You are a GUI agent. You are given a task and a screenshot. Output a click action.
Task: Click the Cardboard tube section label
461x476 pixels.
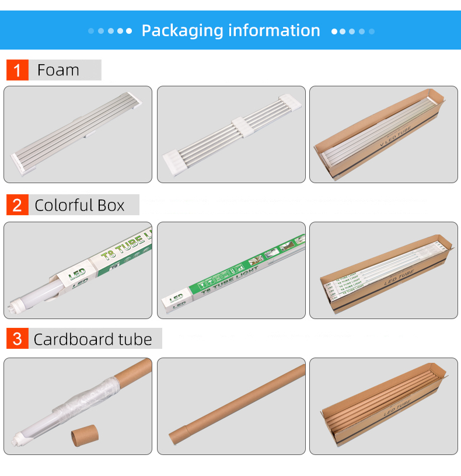pyautogui.click(x=93, y=339)
